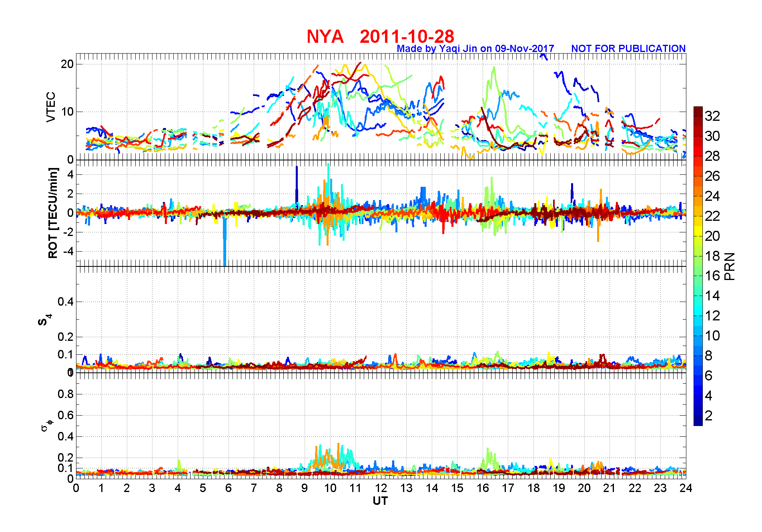The height and width of the screenshot is (532, 762).
Task: Click the "NOT FOR PUBLICATION" notice
Action: pyautogui.click(x=628, y=48)
